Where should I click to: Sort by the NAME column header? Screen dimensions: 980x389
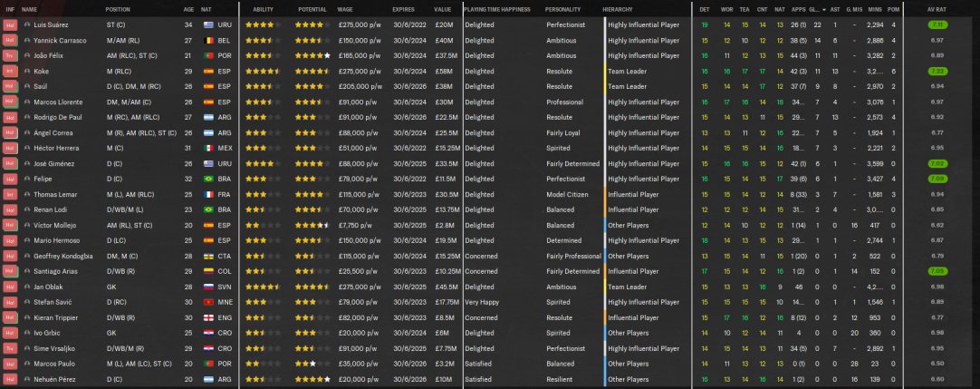pos(29,10)
